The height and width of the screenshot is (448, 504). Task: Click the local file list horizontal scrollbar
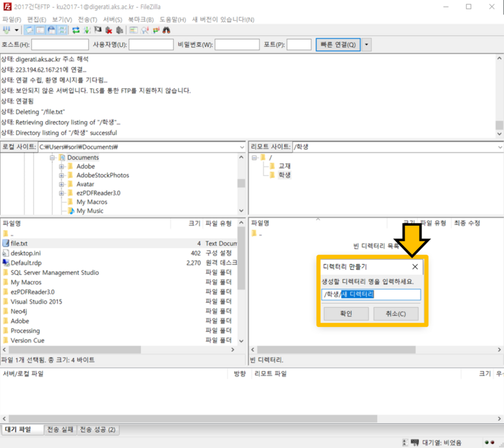[84, 349]
